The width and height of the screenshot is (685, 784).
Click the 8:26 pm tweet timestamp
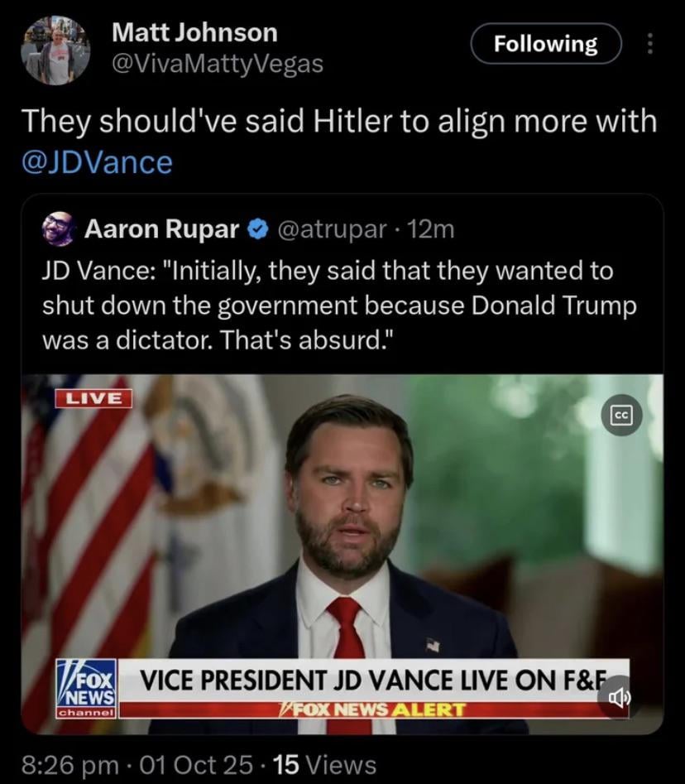[x=70, y=764]
